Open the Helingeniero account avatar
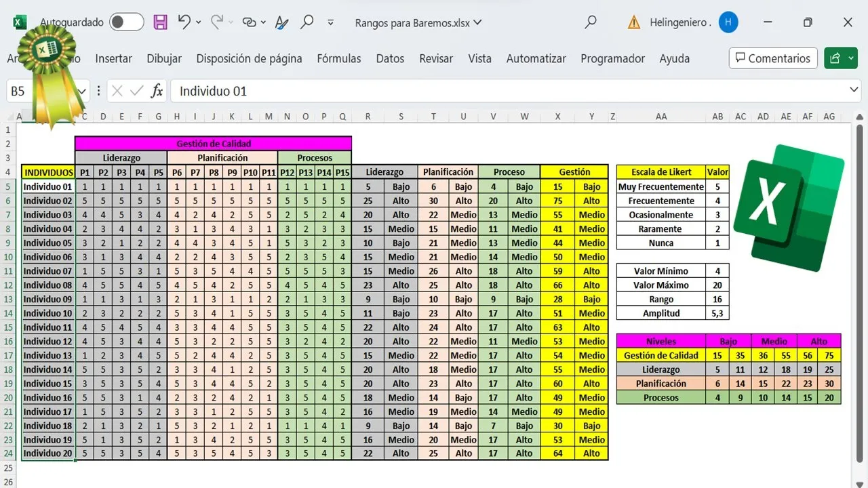 [728, 22]
